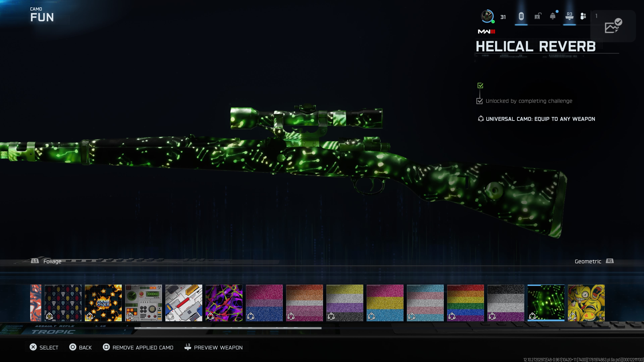644x362 pixels.
Task: Switch to the Foliage camo category
Action: click(x=52, y=261)
